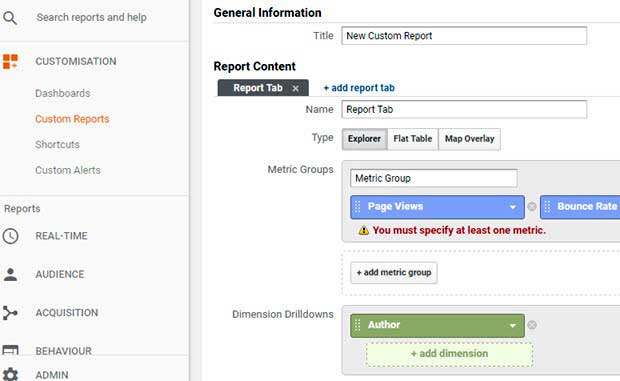Viewport: 620px width, 381px height.
Task: Select Explorer report type
Action: 364,139
